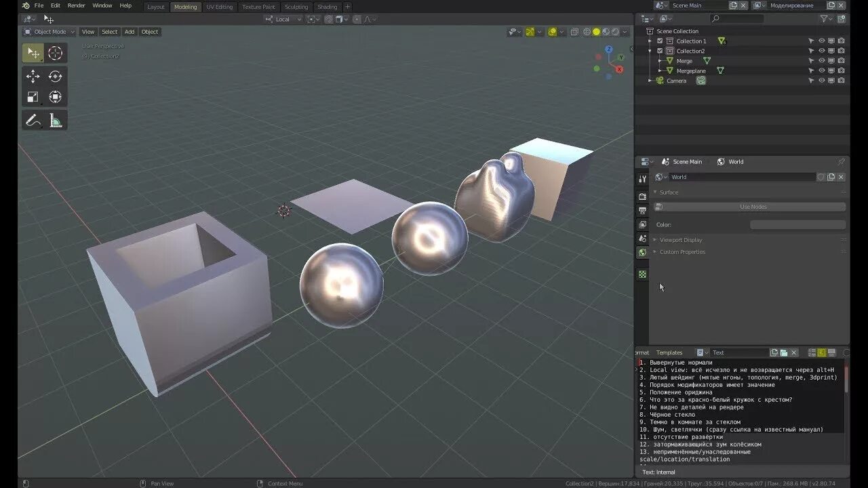This screenshot has height=488, width=868.
Task: Toggle X-ray mode in viewport header
Action: 574,32
